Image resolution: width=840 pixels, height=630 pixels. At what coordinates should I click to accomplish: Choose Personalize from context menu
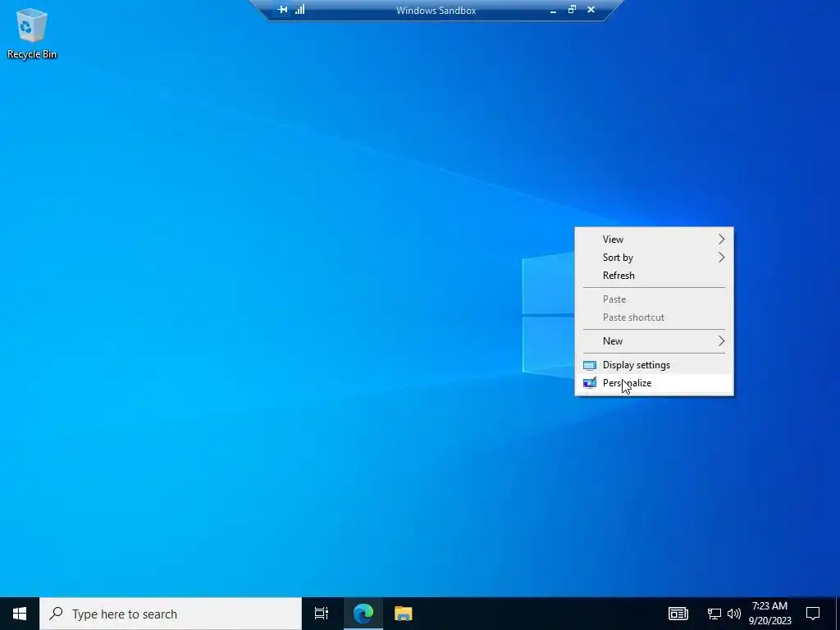point(654,383)
